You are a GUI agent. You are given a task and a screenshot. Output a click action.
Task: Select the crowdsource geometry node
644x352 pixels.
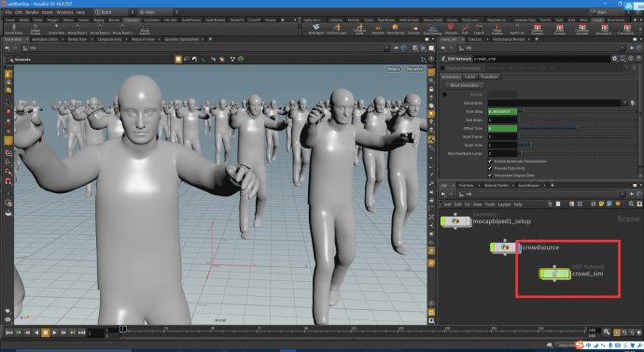tap(505, 247)
